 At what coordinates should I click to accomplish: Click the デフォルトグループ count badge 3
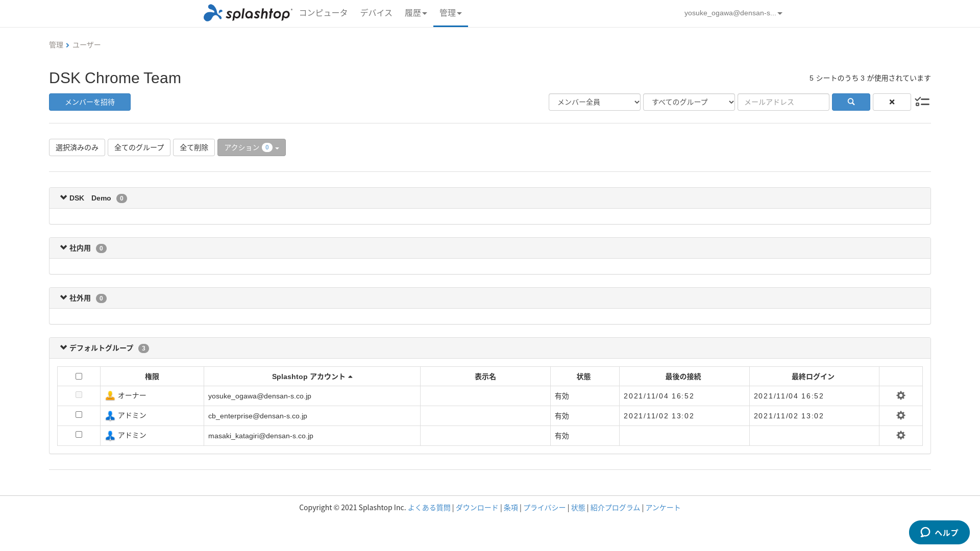point(143,348)
